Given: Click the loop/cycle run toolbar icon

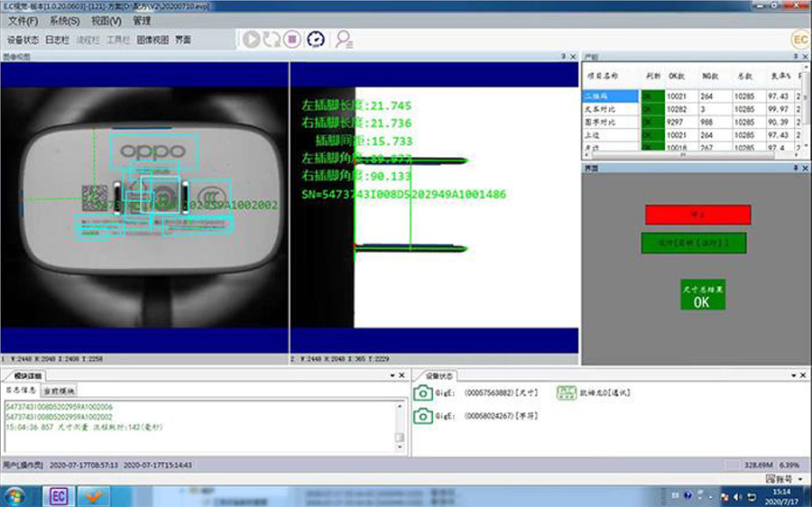Looking at the screenshot, I should click(272, 40).
